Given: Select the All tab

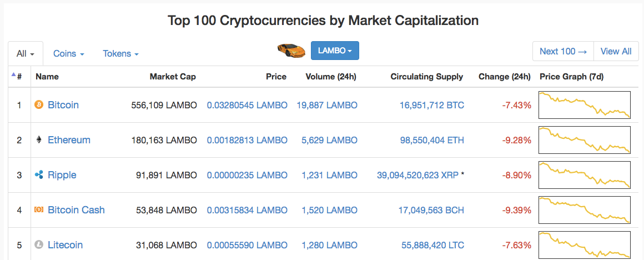Looking at the screenshot, I should 26,54.
